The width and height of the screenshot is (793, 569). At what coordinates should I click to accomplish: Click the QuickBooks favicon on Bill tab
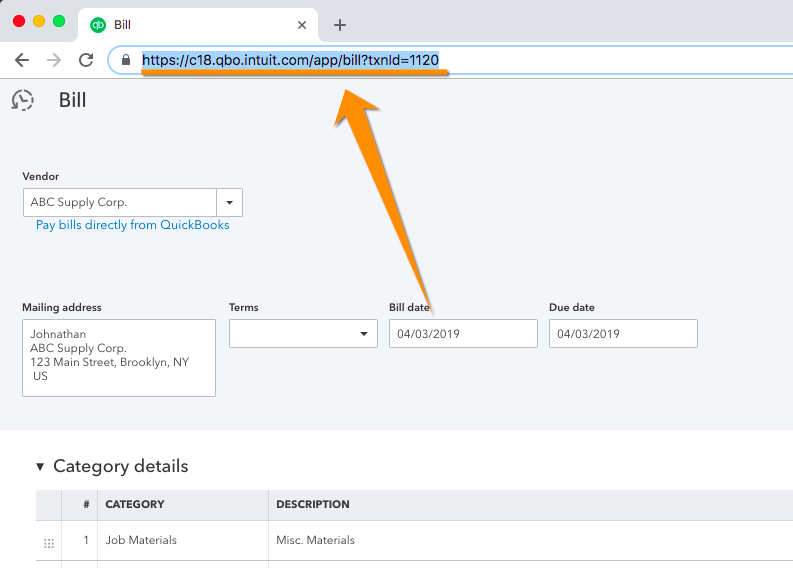pyautogui.click(x=98, y=25)
